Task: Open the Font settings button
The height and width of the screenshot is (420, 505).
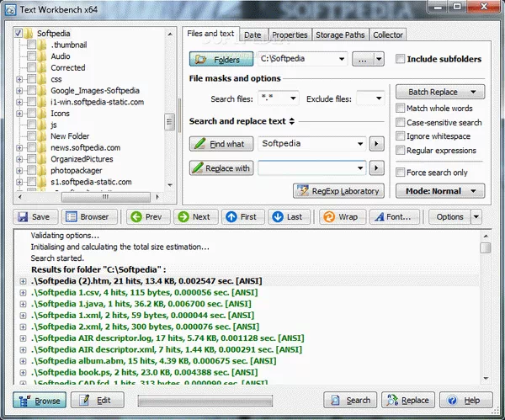Action: 391,216
